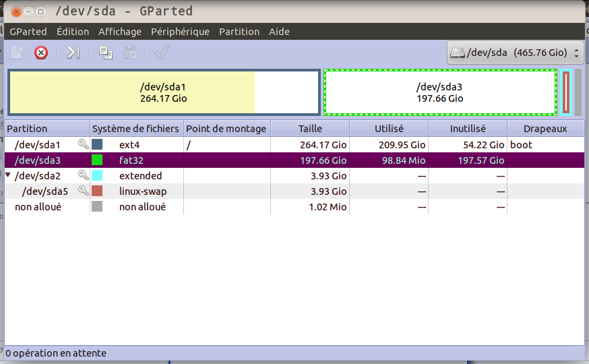This screenshot has width=589, height=364.
Task: Click the Système de fichiers column header
Action: point(137,129)
